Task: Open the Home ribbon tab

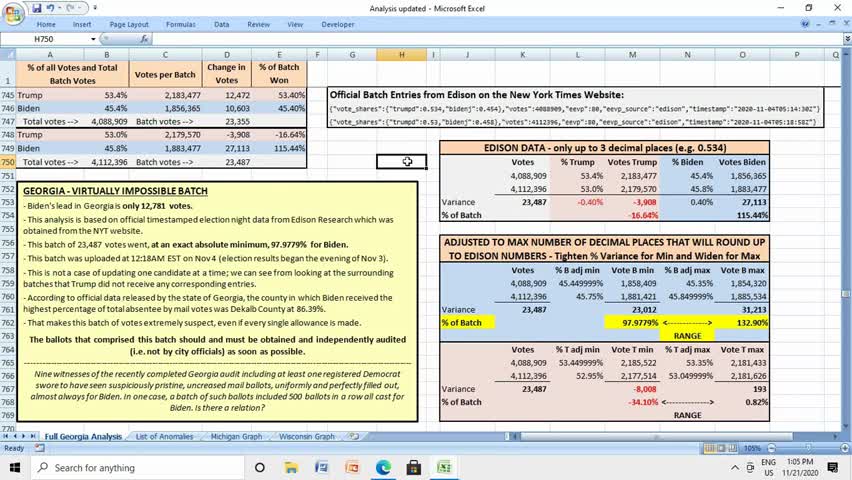Action: click(46, 24)
